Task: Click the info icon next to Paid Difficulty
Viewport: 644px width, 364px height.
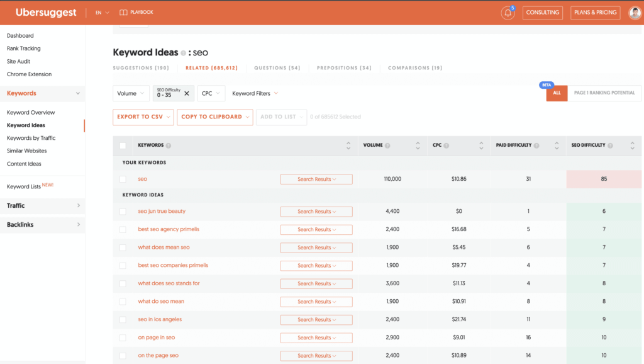Action: click(x=536, y=145)
